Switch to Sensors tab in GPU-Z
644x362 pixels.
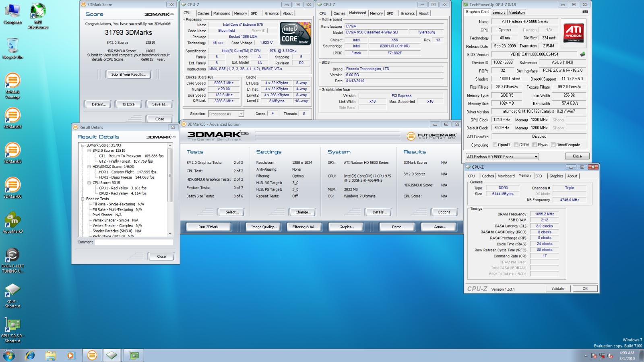tap(499, 12)
